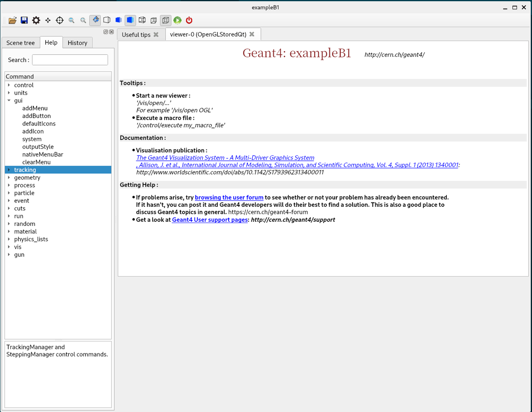
Task: Expand the particle command node
Action: [x=9, y=193]
